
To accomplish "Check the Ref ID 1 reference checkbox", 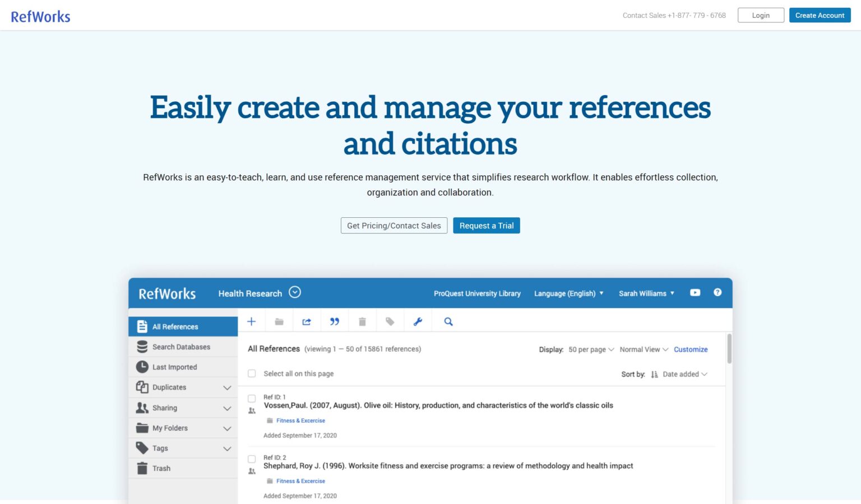I will (x=252, y=398).
